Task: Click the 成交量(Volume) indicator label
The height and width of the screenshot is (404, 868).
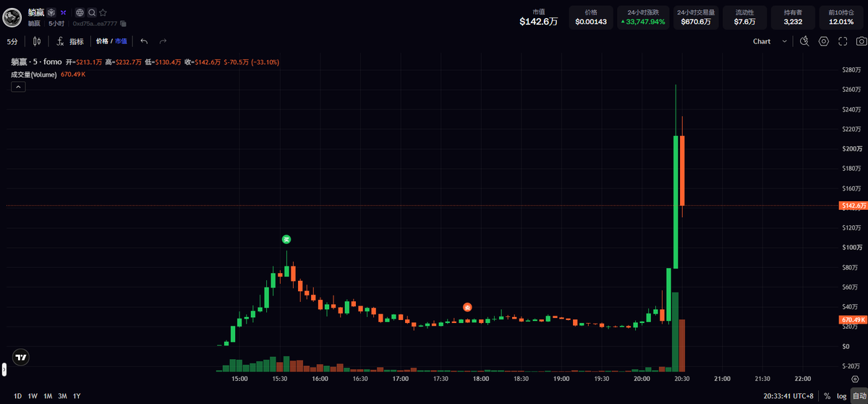Action: click(x=34, y=74)
